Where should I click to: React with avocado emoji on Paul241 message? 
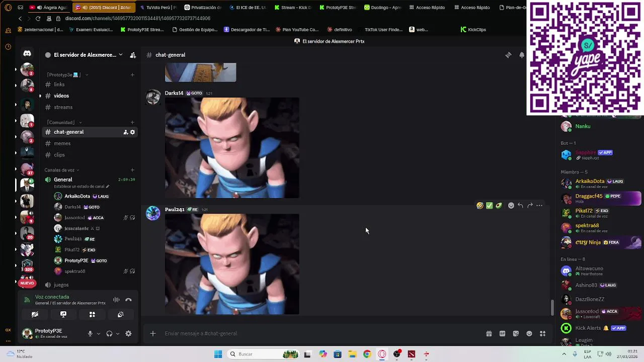[499, 206]
